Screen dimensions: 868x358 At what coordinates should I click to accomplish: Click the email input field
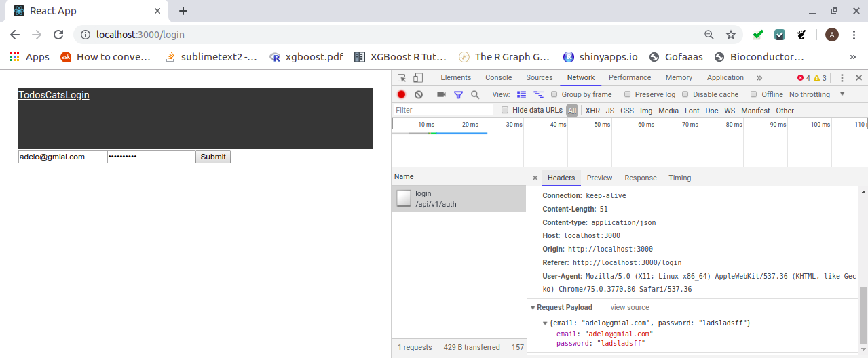tap(62, 157)
